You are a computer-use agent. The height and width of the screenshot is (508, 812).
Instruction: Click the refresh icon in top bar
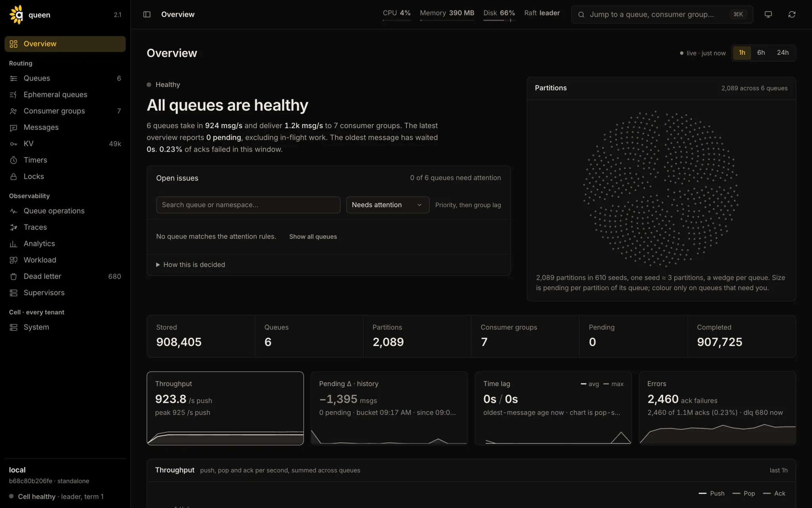coord(792,14)
